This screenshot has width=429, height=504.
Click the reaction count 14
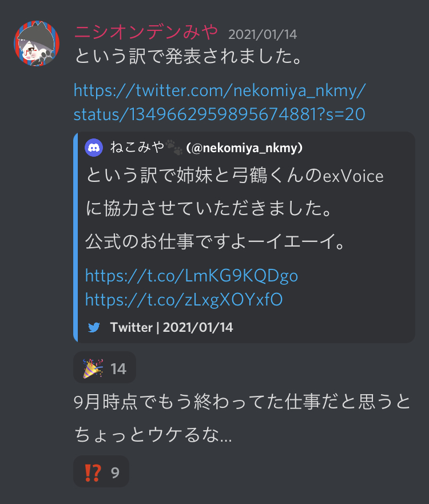(x=118, y=369)
